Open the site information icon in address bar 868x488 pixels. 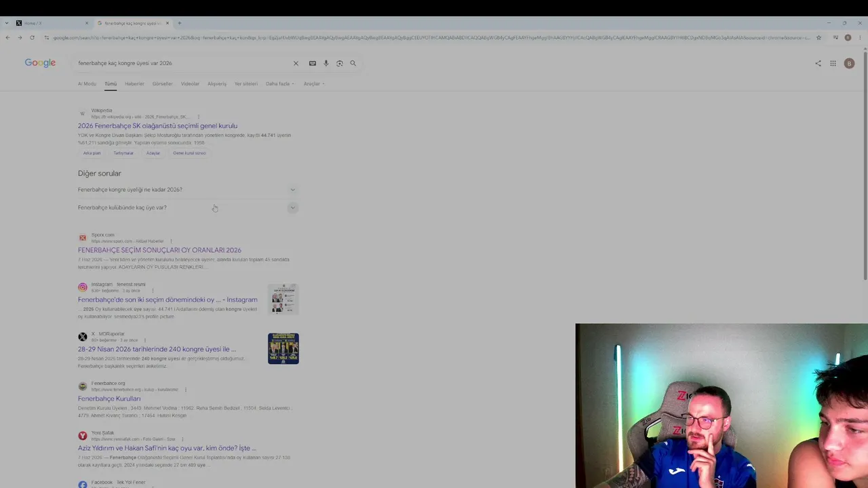point(47,38)
